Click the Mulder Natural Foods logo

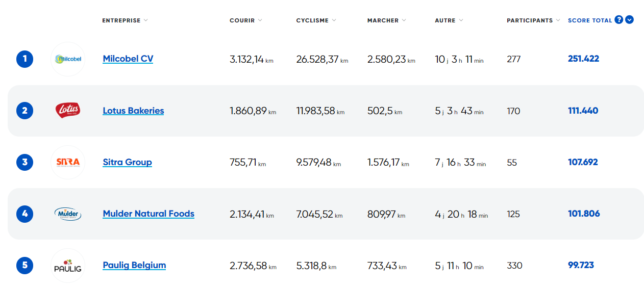point(68,214)
